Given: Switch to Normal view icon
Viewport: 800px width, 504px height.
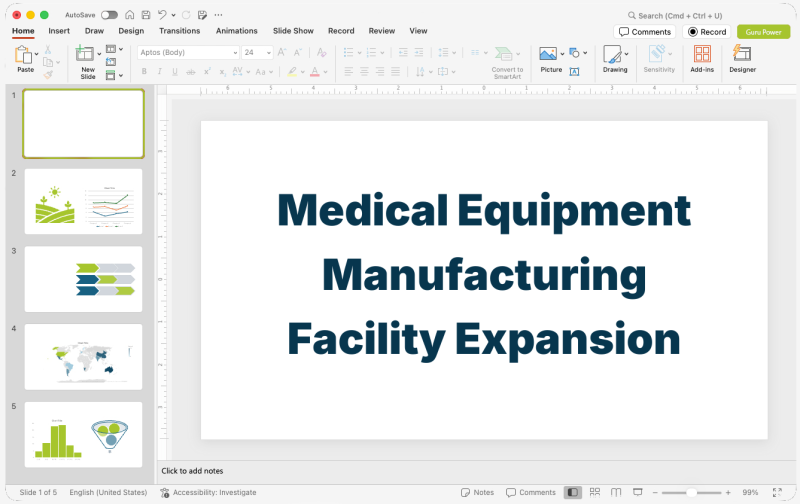Looking at the screenshot, I should click(x=572, y=492).
